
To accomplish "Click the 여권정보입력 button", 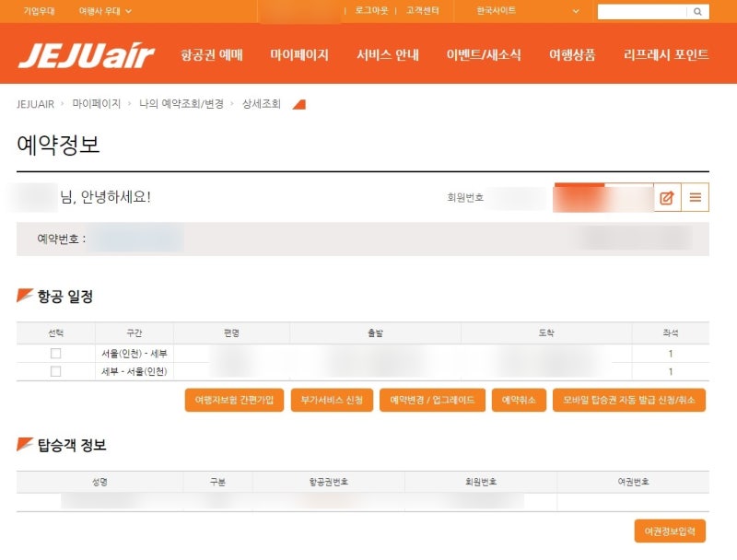I will 670,531.
